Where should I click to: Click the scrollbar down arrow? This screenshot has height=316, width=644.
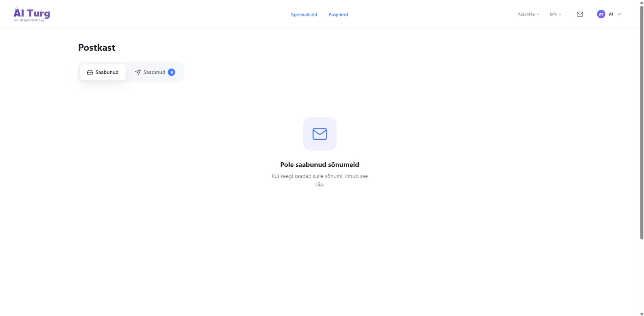642,314
